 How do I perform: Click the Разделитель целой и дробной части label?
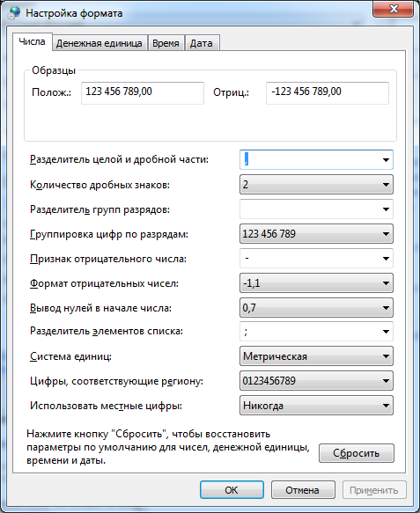pyautogui.click(x=119, y=159)
